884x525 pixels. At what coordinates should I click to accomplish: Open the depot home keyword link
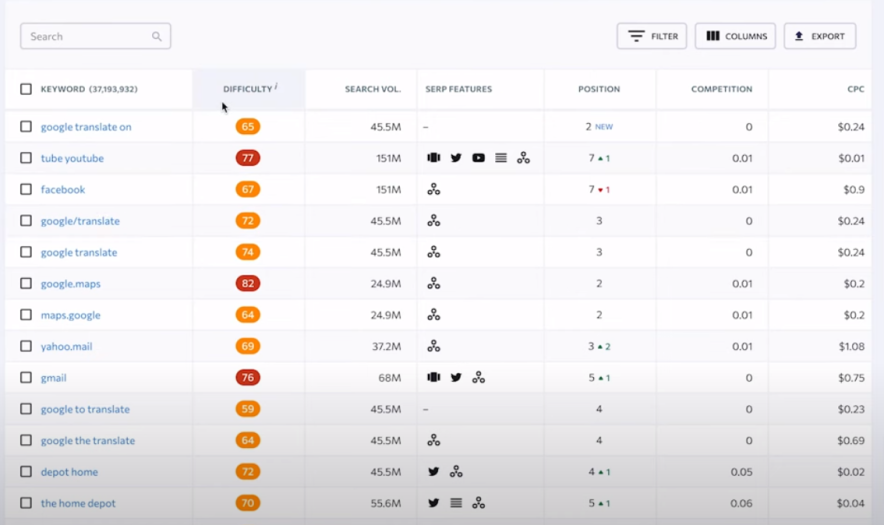point(69,472)
